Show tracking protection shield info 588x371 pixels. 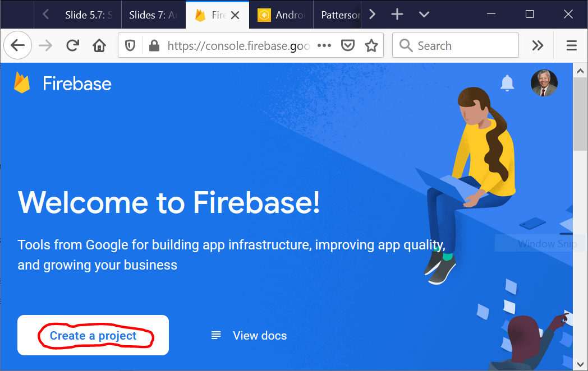(x=130, y=46)
